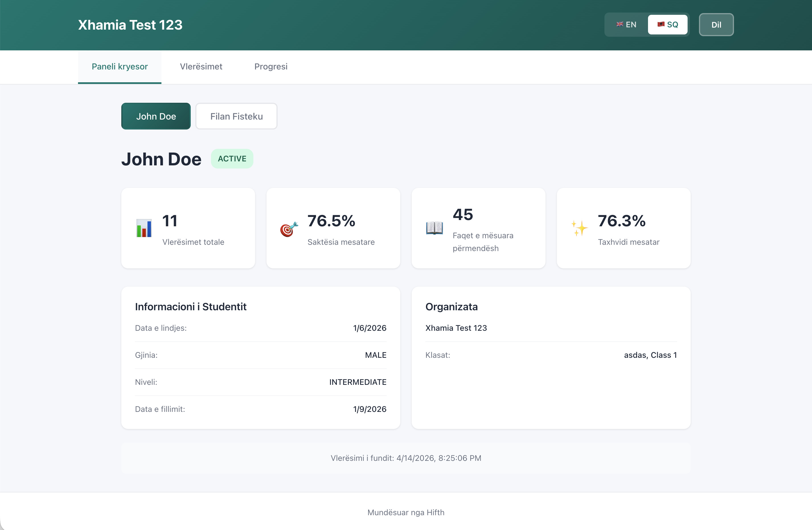Go to the Vlerësimet tab
The image size is (812, 530).
click(201, 67)
